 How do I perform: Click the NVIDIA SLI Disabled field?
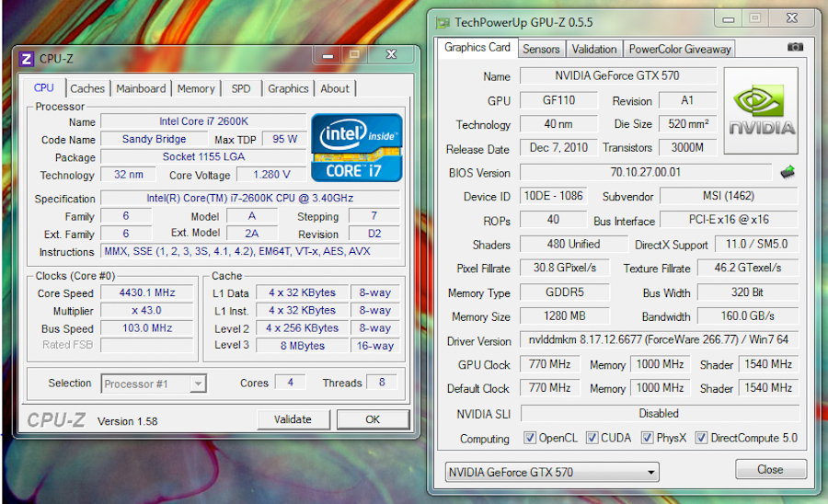659,413
